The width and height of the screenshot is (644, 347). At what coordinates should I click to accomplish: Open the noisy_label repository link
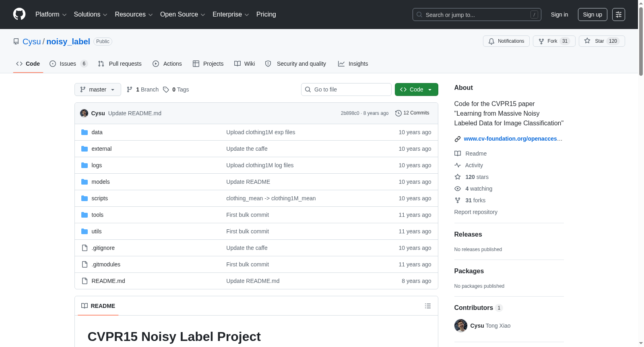click(x=68, y=42)
